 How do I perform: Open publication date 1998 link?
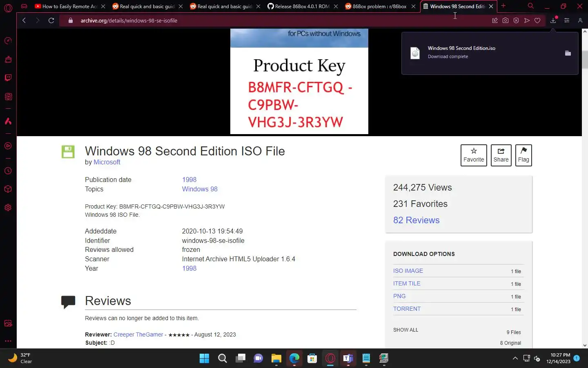tap(189, 180)
